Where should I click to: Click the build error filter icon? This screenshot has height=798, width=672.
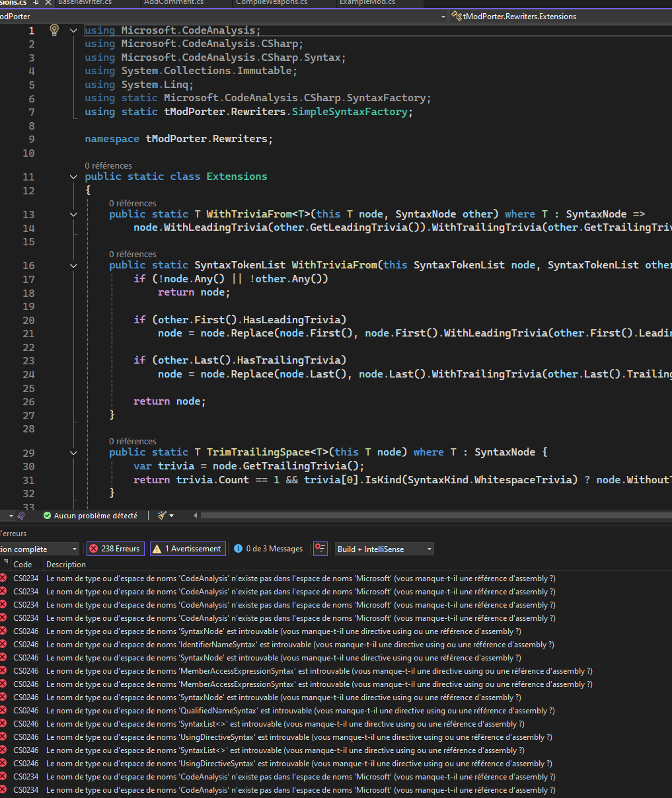320,549
